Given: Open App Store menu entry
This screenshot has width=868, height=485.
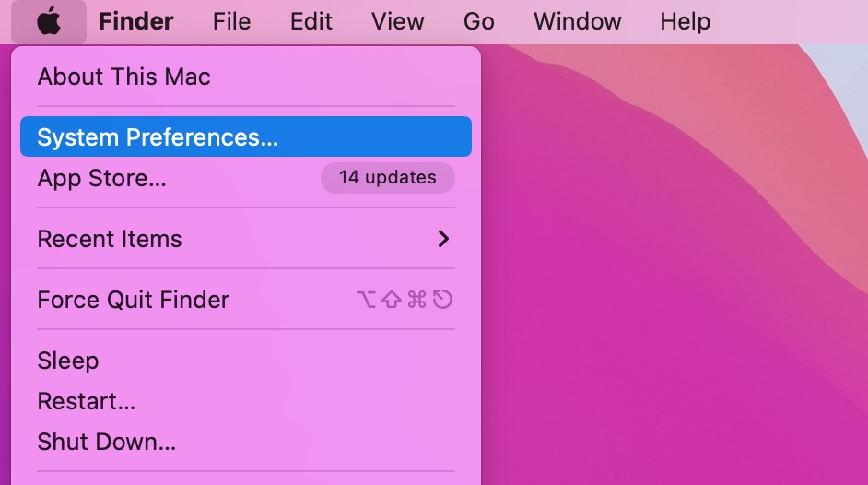Looking at the screenshot, I should pyautogui.click(x=246, y=178).
